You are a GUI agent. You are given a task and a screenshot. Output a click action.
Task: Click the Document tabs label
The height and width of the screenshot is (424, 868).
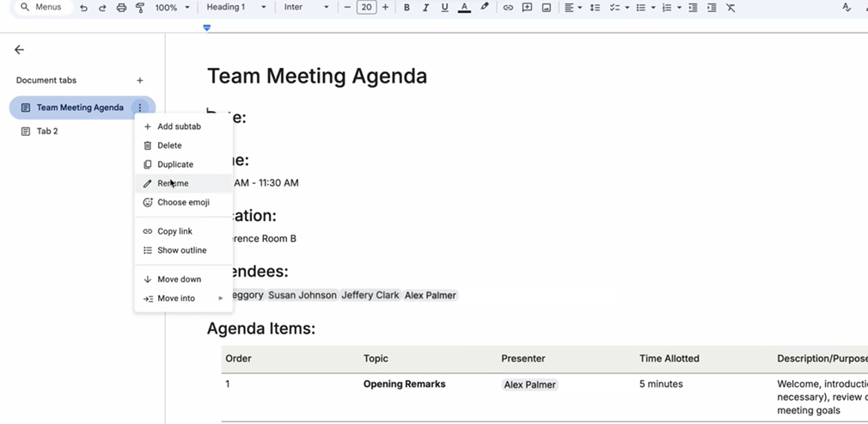46,80
